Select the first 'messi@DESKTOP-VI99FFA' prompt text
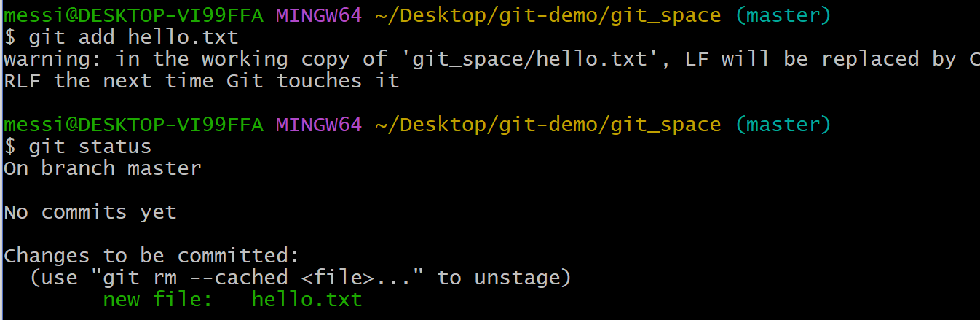The height and width of the screenshot is (320, 980). [134, 15]
